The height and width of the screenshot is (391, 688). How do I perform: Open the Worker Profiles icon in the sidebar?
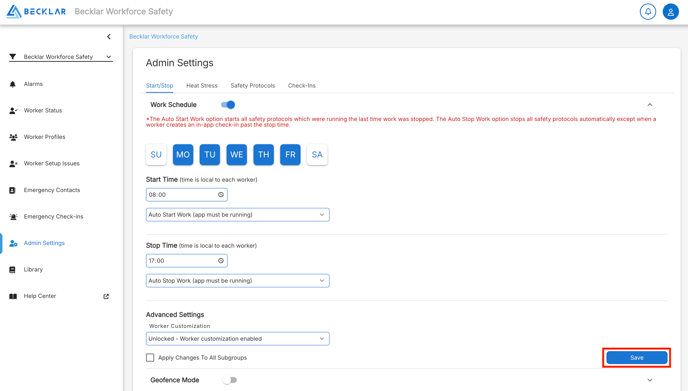[x=13, y=137]
